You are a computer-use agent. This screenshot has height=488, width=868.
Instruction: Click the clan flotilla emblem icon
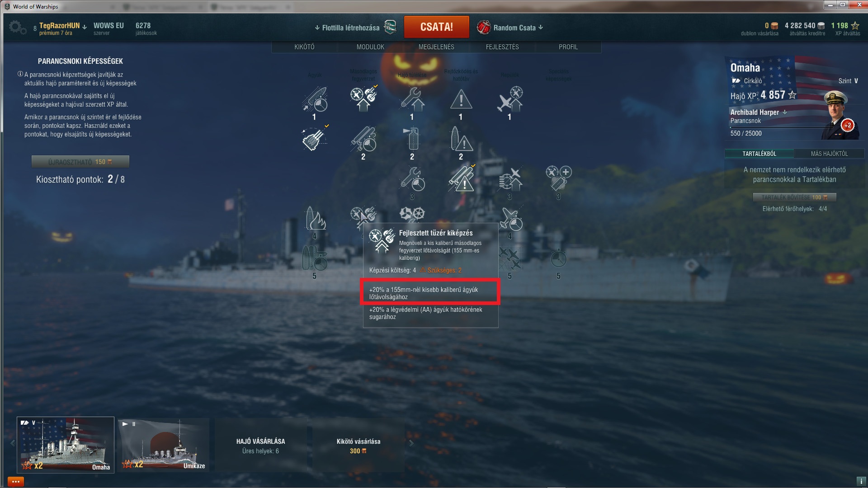tap(390, 27)
